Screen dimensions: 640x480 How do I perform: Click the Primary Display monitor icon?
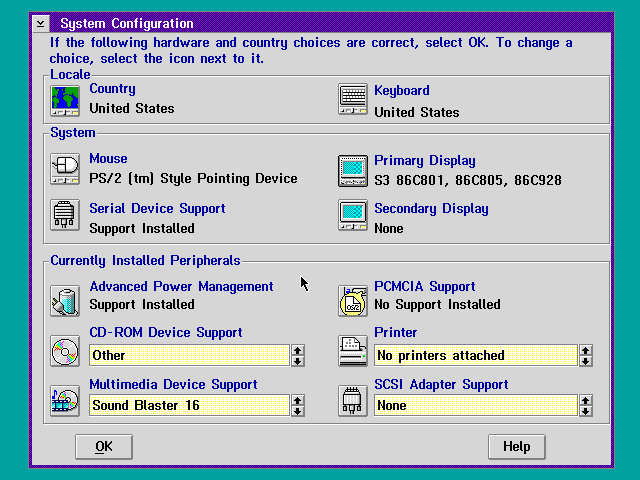pyautogui.click(x=353, y=170)
